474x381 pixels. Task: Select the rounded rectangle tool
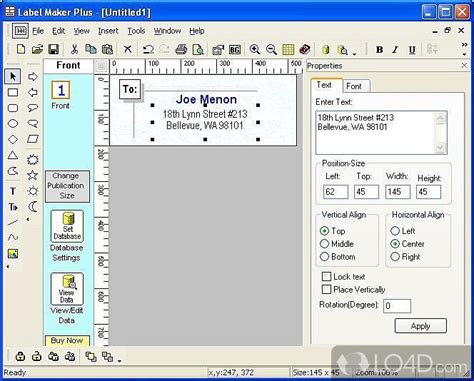click(13, 108)
